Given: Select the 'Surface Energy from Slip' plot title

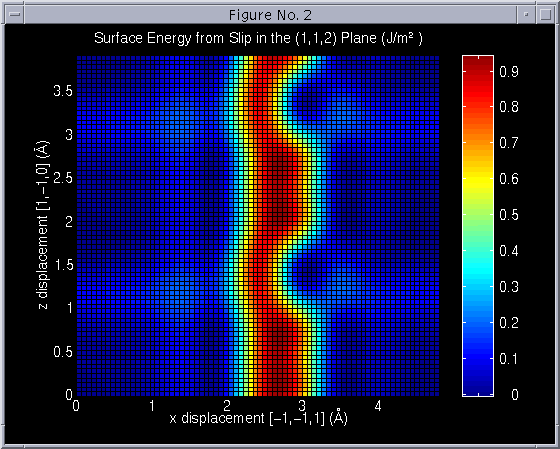Looking at the screenshot, I should tap(258, 38).
